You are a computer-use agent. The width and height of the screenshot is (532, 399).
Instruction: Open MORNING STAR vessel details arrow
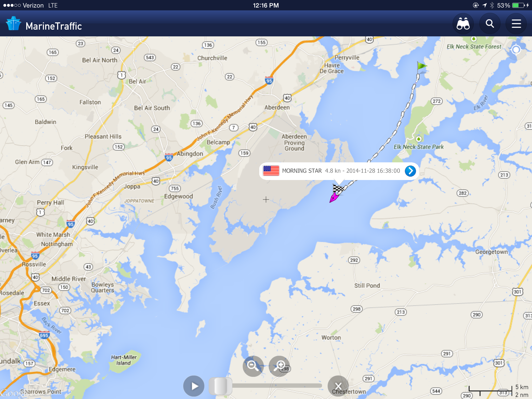point(410,171)
